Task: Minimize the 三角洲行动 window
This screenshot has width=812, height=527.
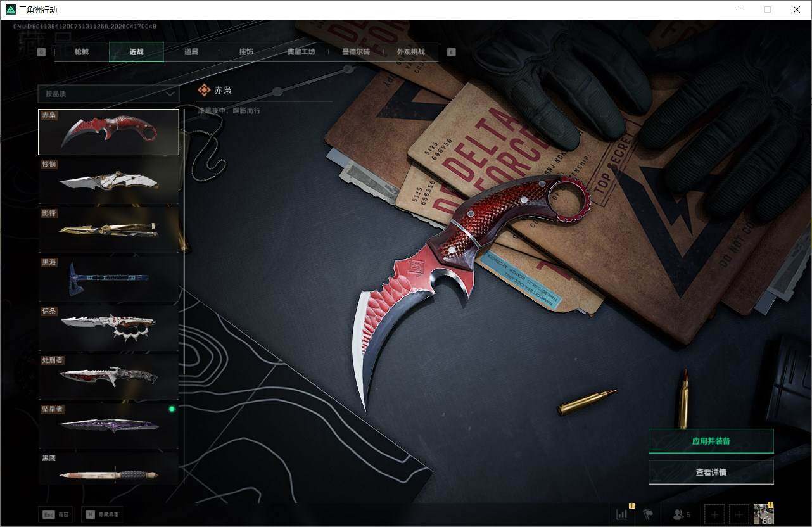Action: click(x=739, y=10)
